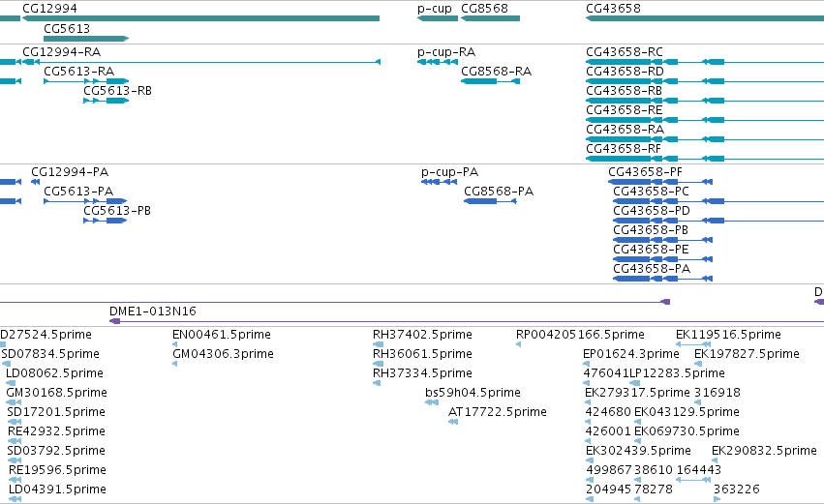Image resolution: width=824 pixels, height=504 pixels.
Task: Select the p-cup-PA protein label
Action: point(449,173)
